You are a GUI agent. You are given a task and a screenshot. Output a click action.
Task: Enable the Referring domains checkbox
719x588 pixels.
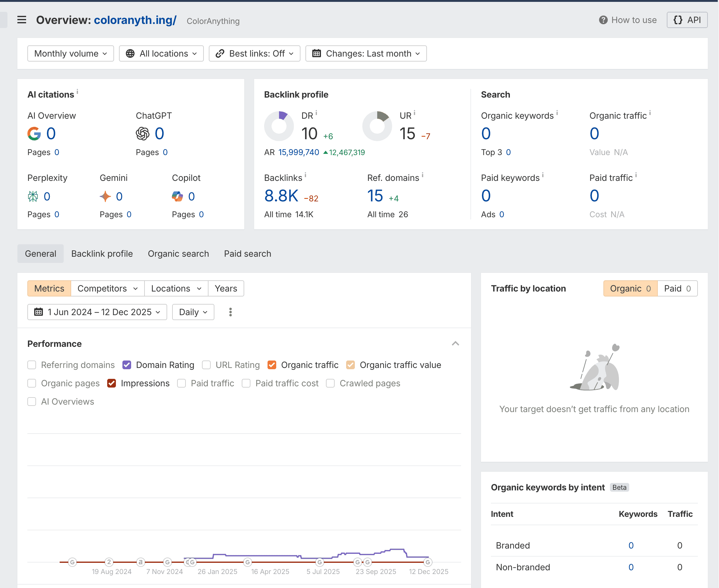click(32, 365)
